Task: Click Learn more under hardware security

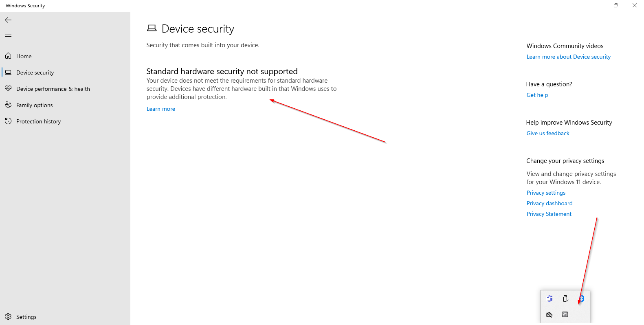Action: point(161,109)
